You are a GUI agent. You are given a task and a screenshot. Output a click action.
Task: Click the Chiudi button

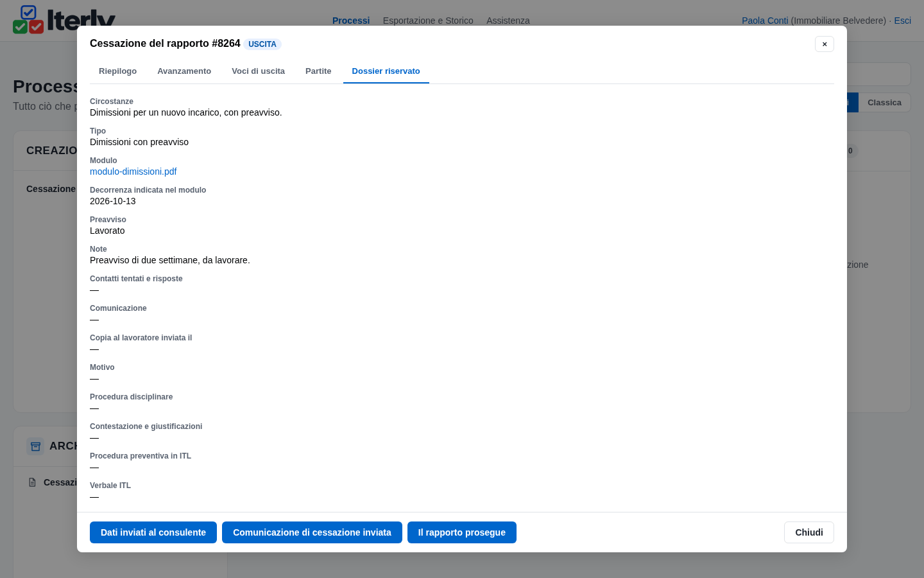pos(809,532)
